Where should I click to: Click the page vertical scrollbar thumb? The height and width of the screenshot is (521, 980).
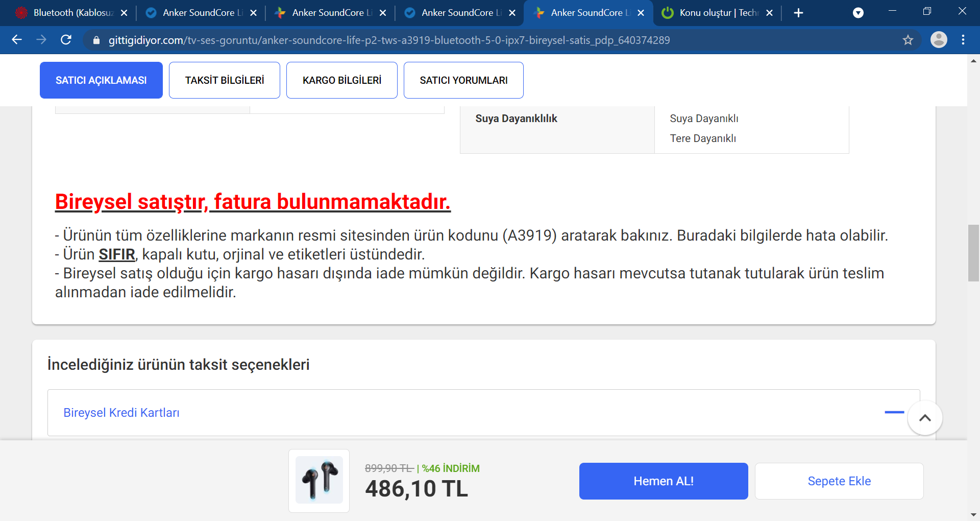click(x=973, y=253)
